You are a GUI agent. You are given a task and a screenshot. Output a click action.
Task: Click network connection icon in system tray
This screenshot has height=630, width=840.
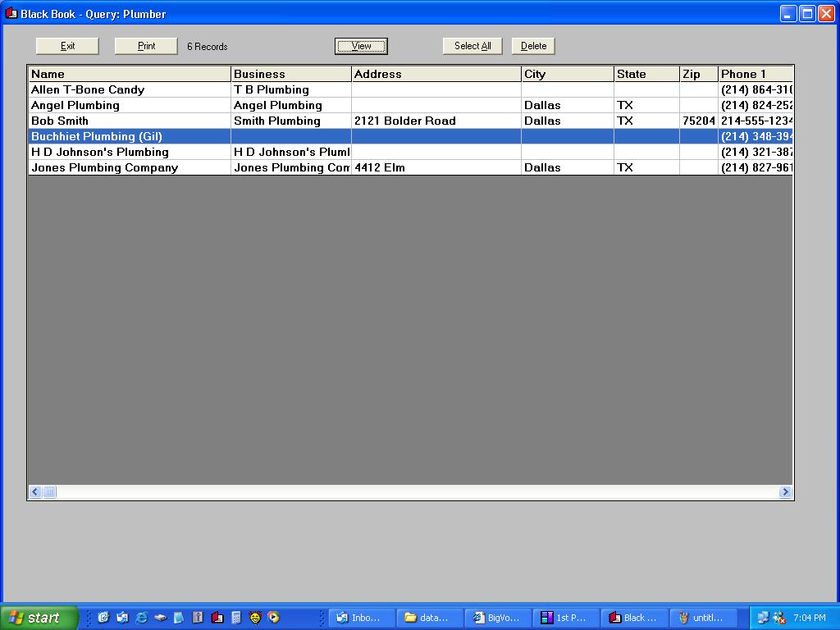coord(763,618)
